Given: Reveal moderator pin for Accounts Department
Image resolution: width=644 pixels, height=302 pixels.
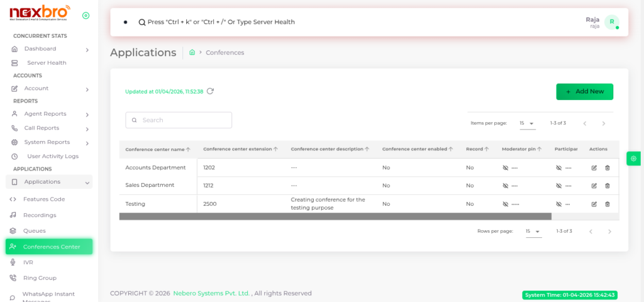Looking at the screenshot, I should 505,168.
